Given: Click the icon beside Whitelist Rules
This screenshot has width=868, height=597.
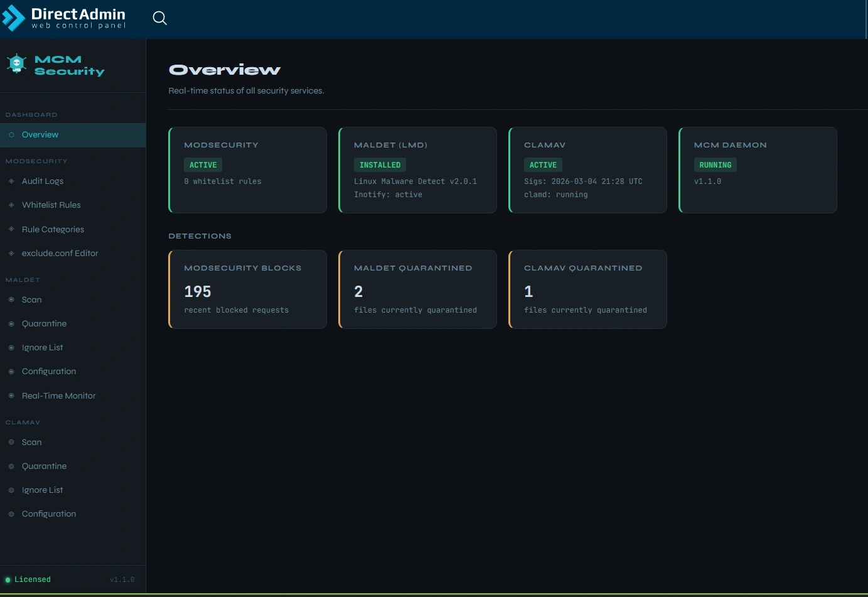Looking at the screenshot, I should tap(11, 205).
